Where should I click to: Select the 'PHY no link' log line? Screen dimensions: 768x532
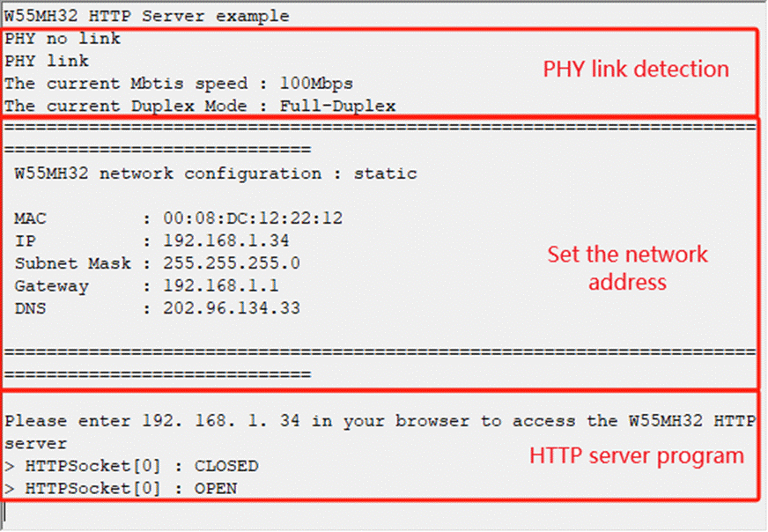[x=63, y=39]
